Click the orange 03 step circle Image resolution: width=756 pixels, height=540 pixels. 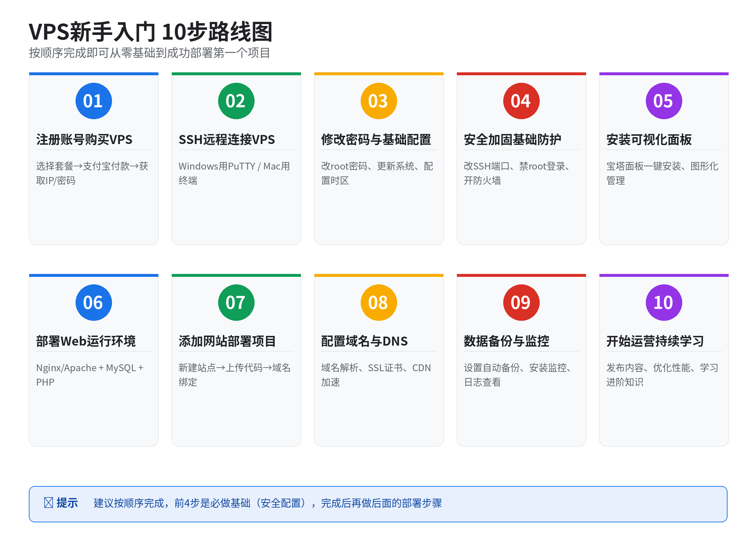pos(379,101)
